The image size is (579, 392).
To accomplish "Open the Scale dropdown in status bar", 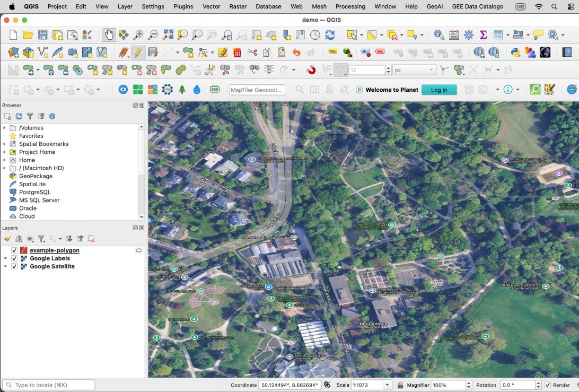I will tap(388, 385).
